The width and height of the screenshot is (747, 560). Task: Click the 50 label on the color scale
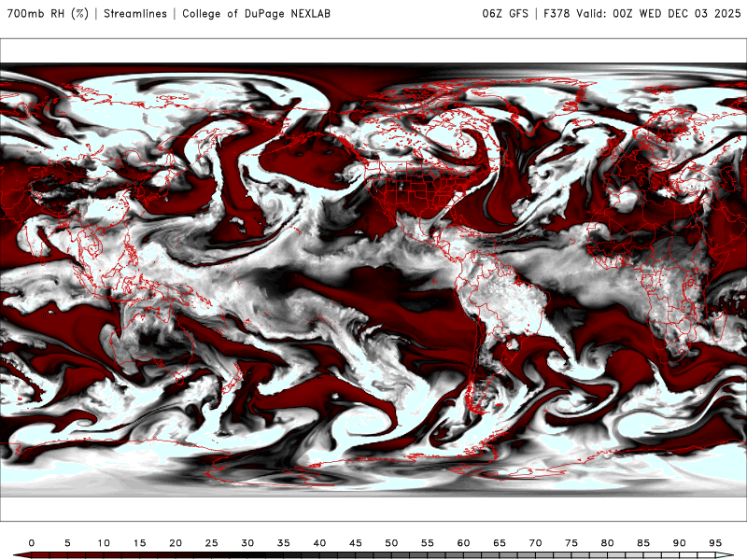pos(391,543)
